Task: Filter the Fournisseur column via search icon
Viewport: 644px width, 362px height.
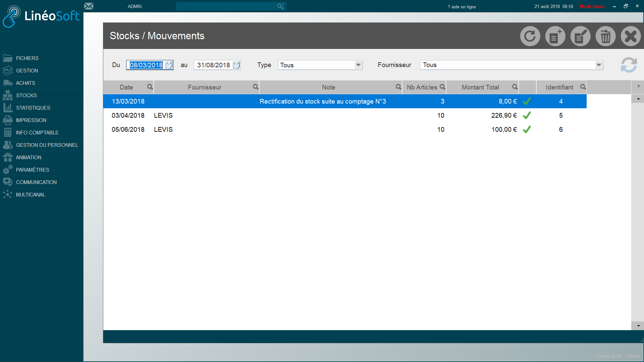Action: pyautogui.click(x=256, y=87)
